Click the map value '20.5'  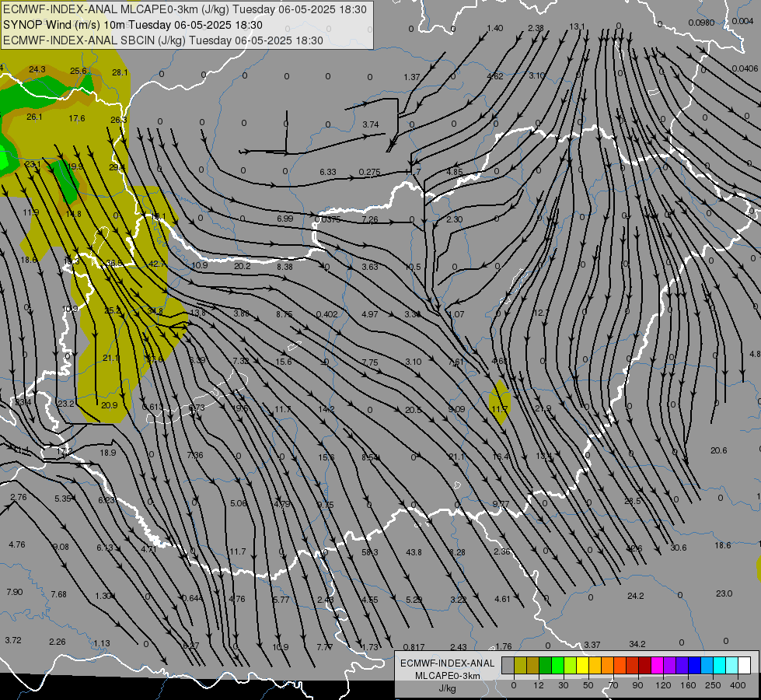413,410
